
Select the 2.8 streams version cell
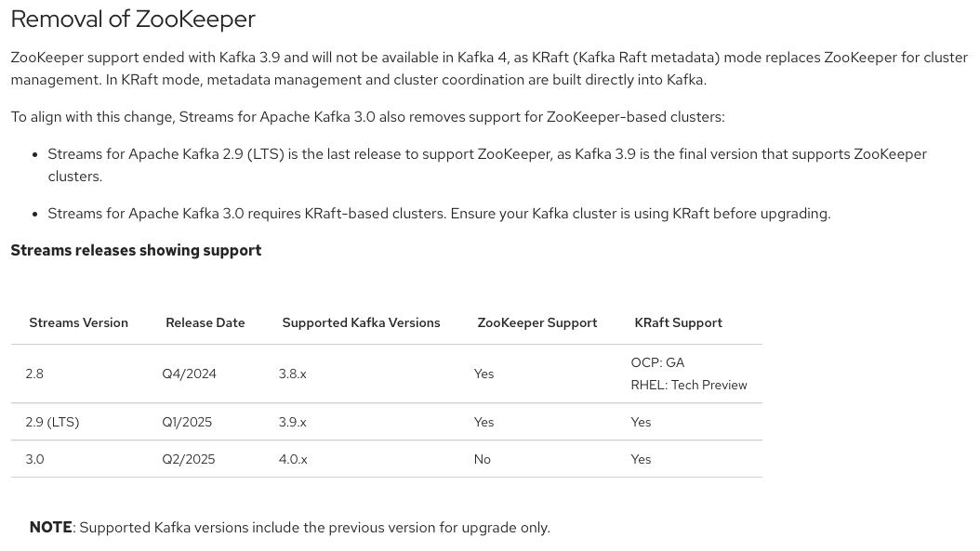(34, 374)
